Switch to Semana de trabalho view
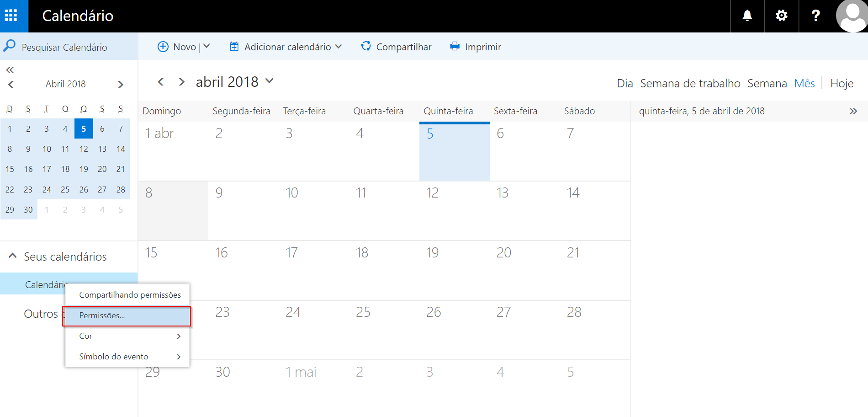 (x=690, y=84)
